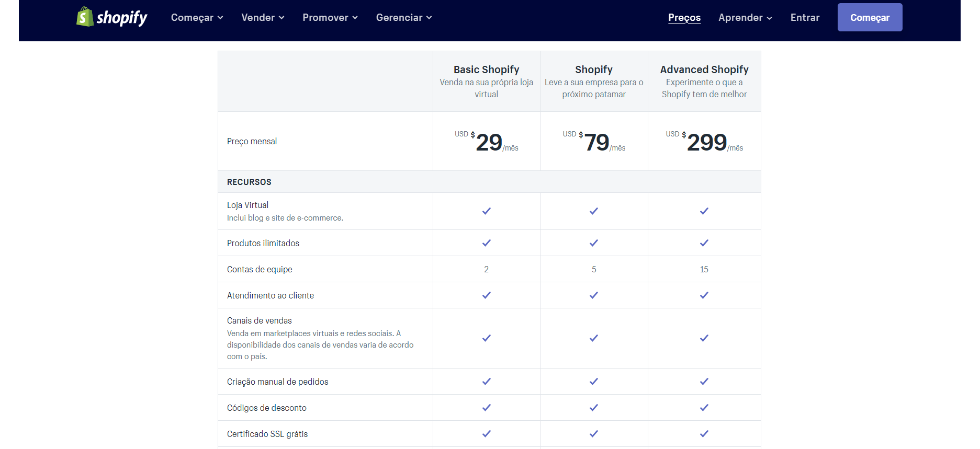Click the Shopify logo in header
The width and height of the screenshot is (980, 449).
pos(111,17)
